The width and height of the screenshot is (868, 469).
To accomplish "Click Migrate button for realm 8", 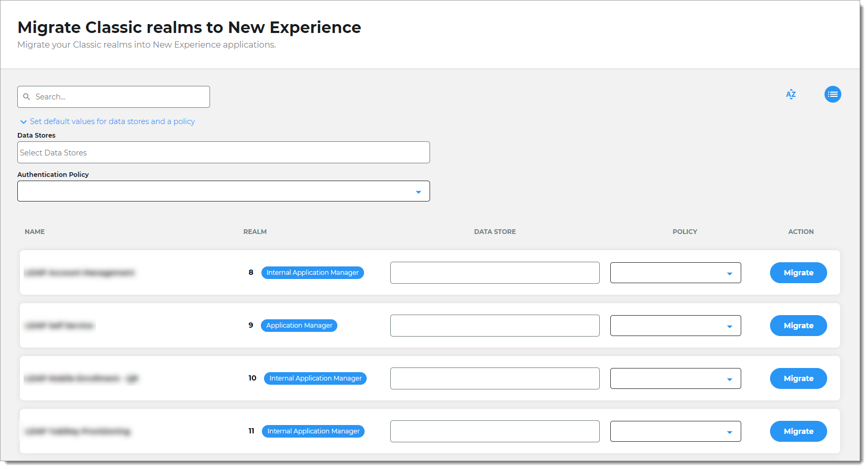I will [x=798, y=273].
